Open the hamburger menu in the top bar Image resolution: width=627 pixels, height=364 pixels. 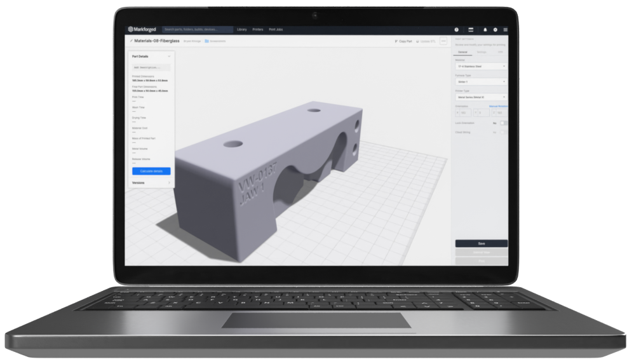(x=505, y=30)
